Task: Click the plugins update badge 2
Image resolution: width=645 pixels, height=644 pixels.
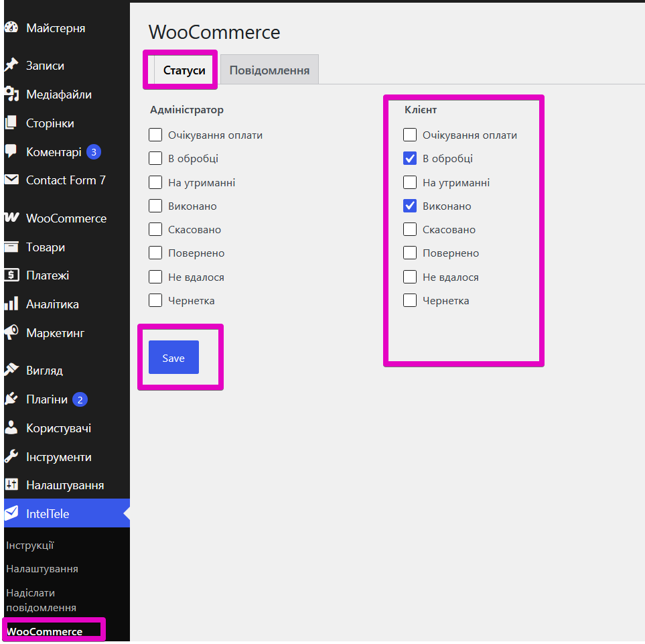Action: pos(80,399)
